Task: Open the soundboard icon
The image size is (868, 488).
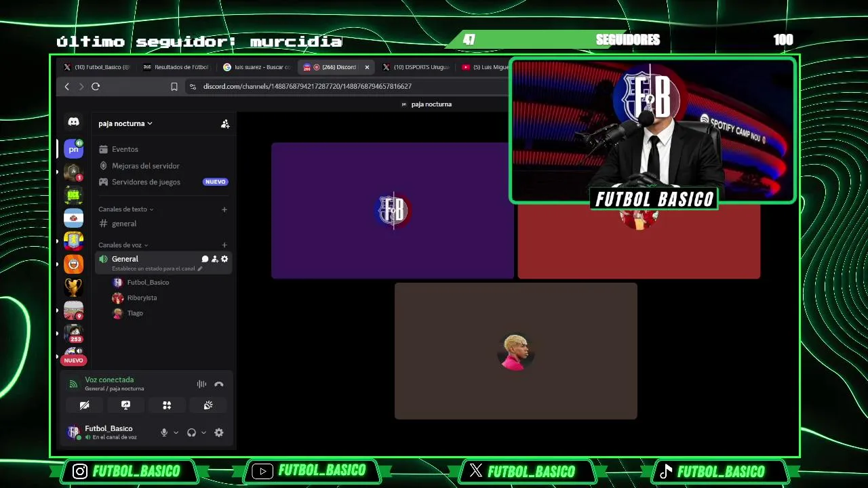Action: [x=208, y=405]
